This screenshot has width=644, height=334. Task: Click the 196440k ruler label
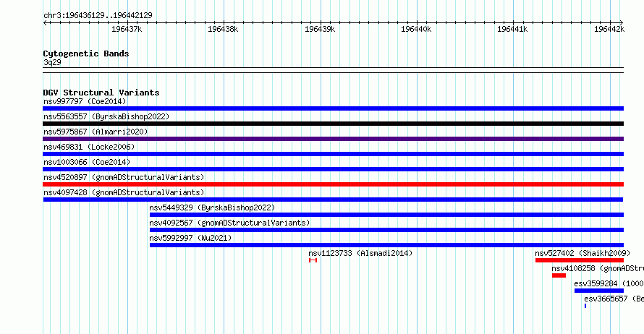coord(416,29)
